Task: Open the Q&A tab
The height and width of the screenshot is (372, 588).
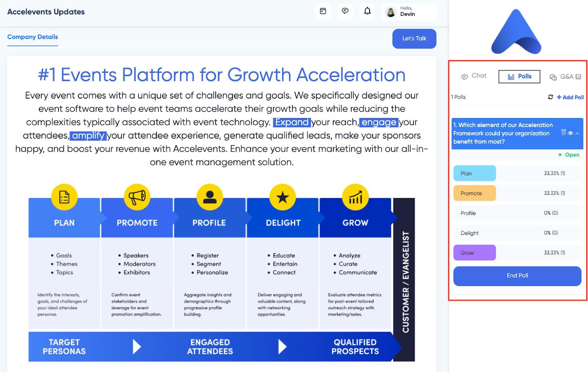Action: (x=565, y=76)
